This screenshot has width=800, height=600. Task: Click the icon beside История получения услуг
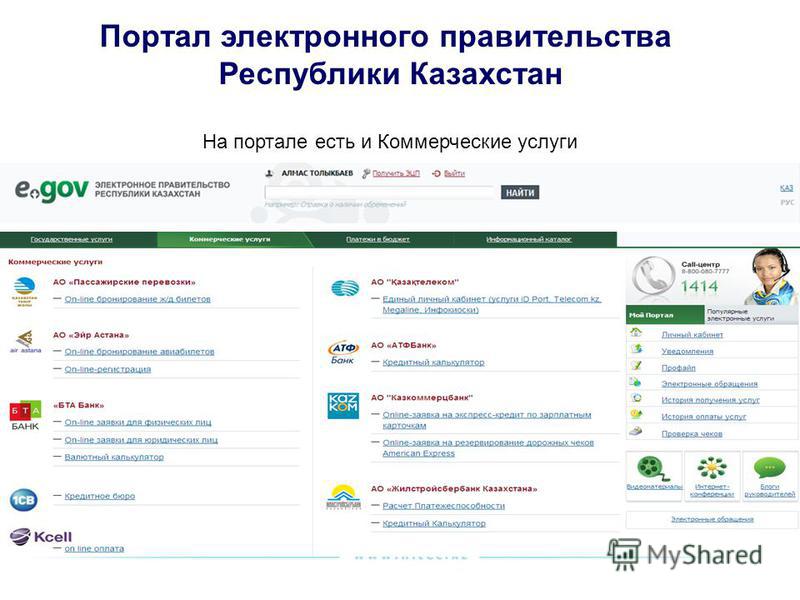(636, 398)
